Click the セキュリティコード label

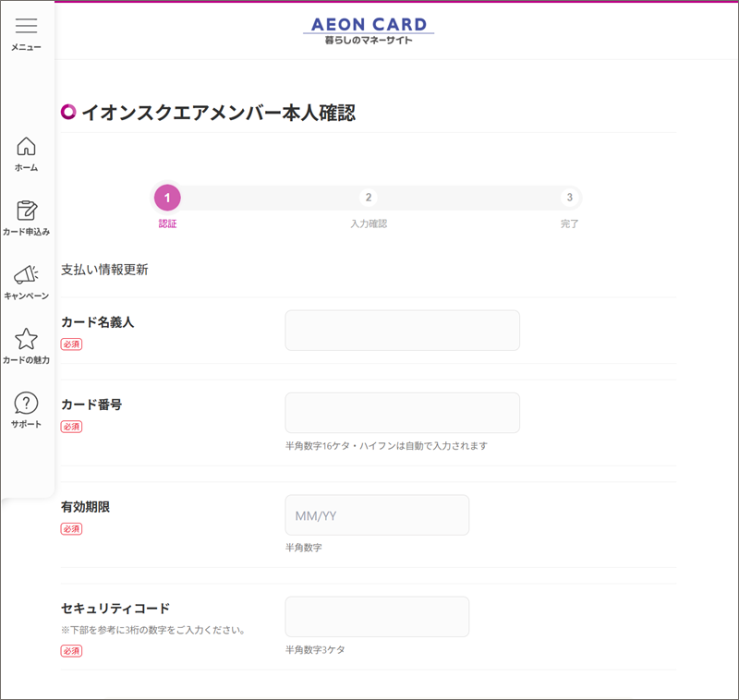pos(115,609)
